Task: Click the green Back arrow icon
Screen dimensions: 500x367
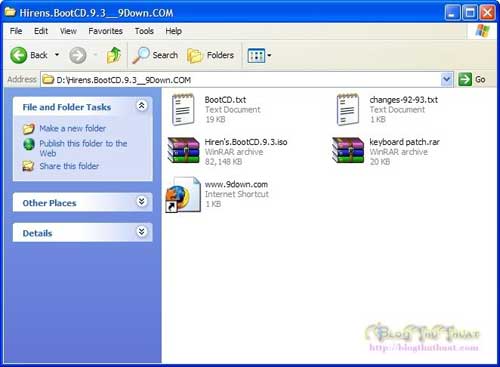Action: coord(18,55)
